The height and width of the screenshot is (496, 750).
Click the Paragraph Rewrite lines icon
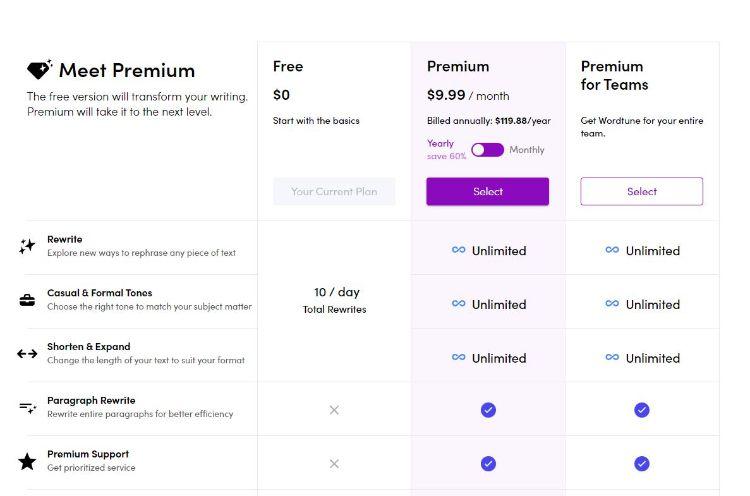27,408
